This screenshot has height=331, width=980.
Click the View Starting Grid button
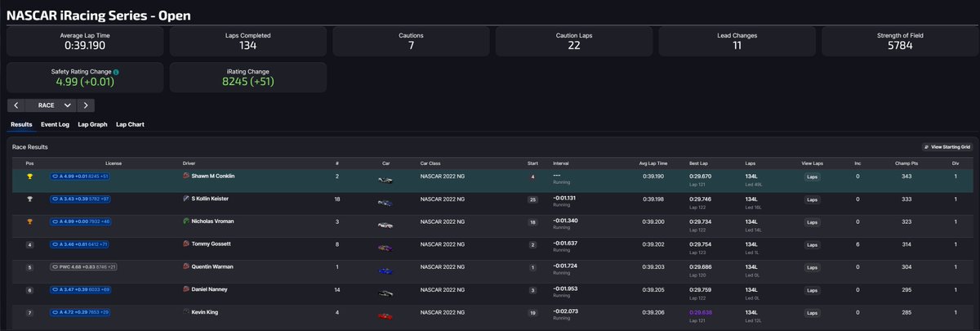click(947, 147)
